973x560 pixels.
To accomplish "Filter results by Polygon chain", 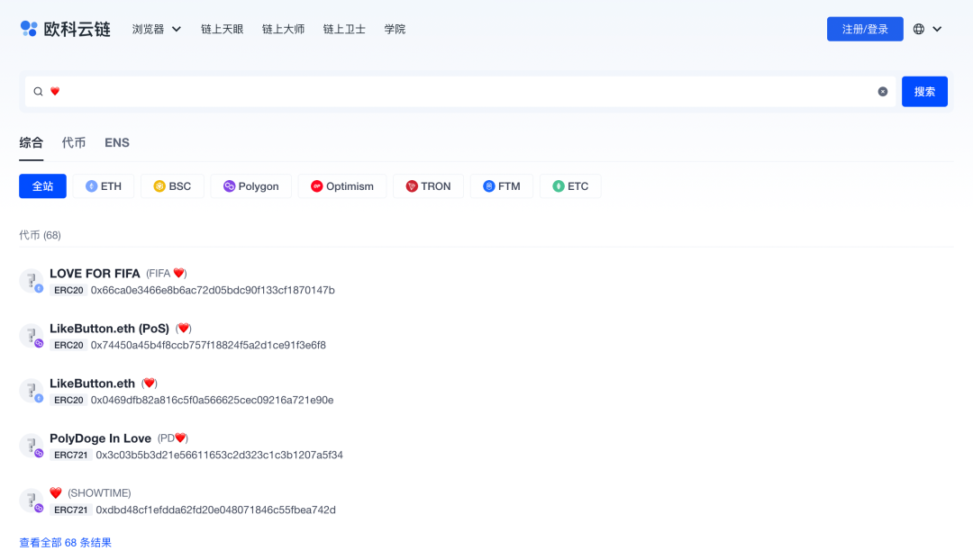I will click(x=251, y=186).
